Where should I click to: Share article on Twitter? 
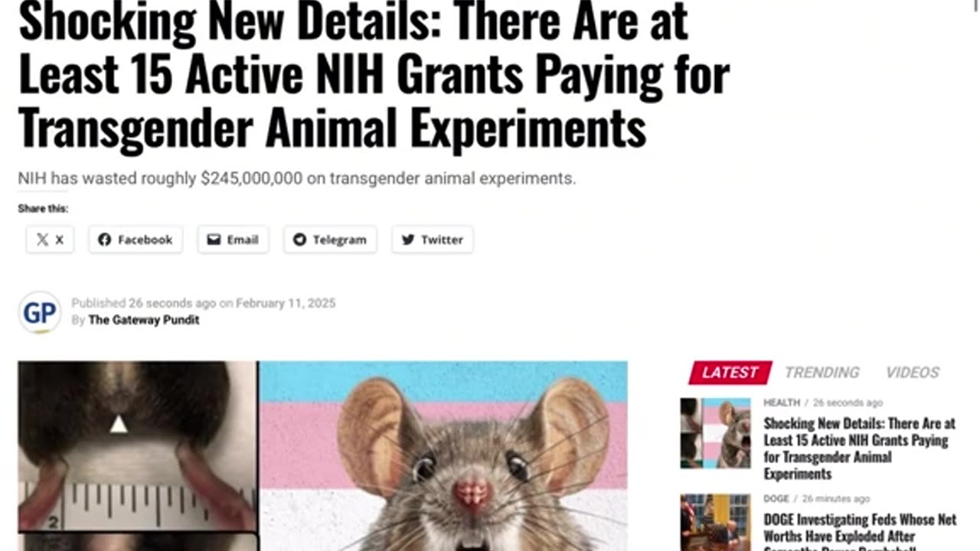(433, 240)
